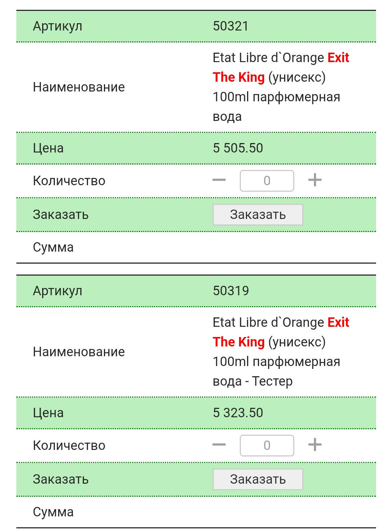Click Заказать button for the Тестер product
This screenshot has width=392, height=532.
coord(258,479)
